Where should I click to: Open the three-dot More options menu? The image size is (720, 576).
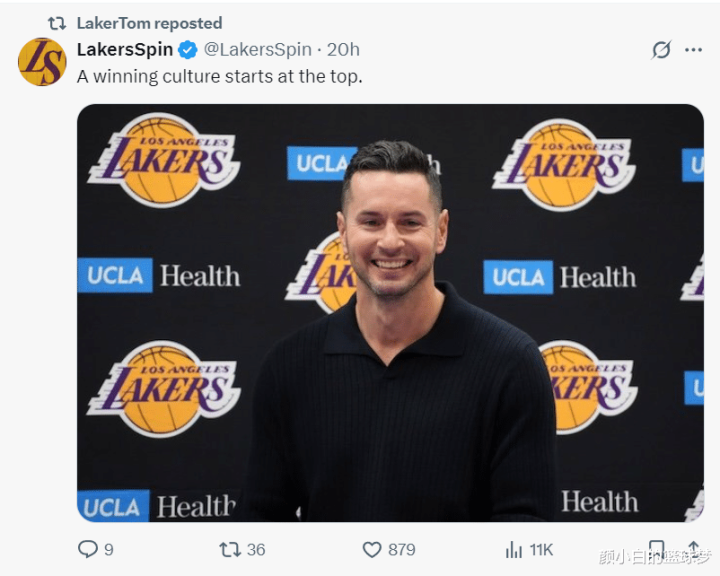pos(693,50)
